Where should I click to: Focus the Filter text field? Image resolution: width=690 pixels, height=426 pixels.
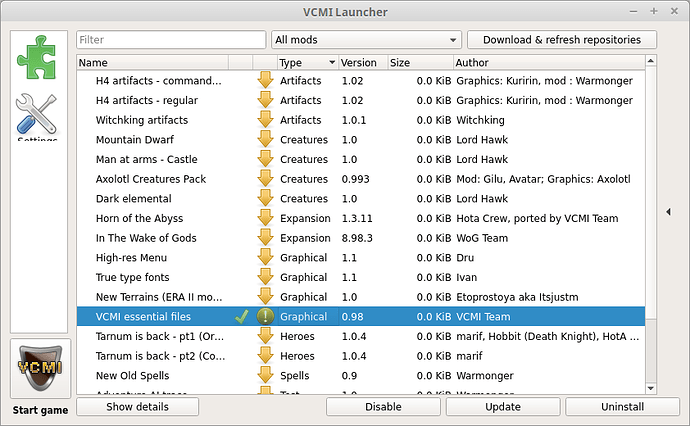(x=171, y=40)
